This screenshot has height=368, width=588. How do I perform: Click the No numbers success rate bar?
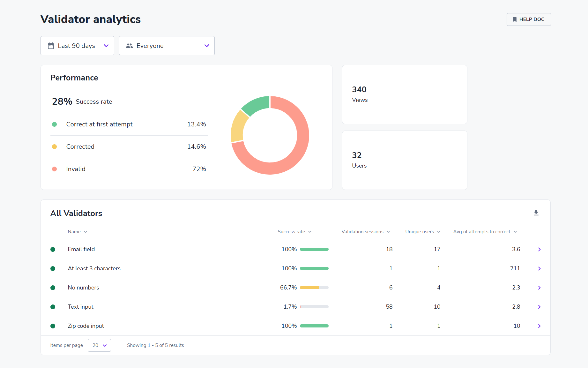(x=314, y=288)
